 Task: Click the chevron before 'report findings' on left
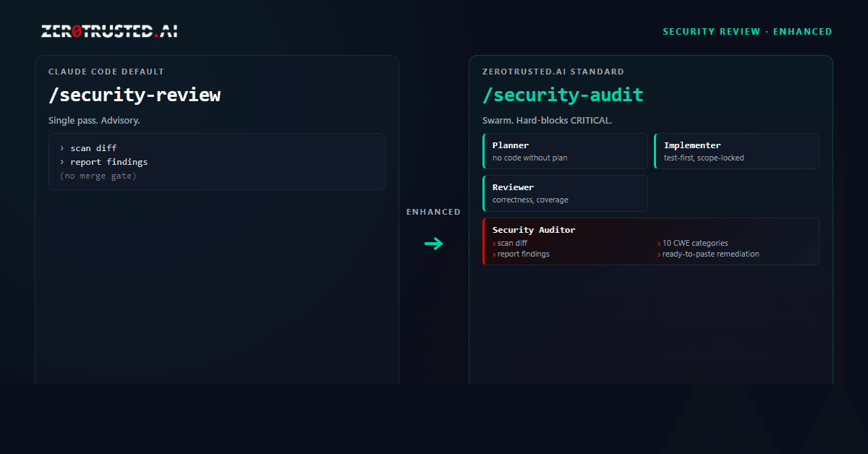click(x=62, y=162)
